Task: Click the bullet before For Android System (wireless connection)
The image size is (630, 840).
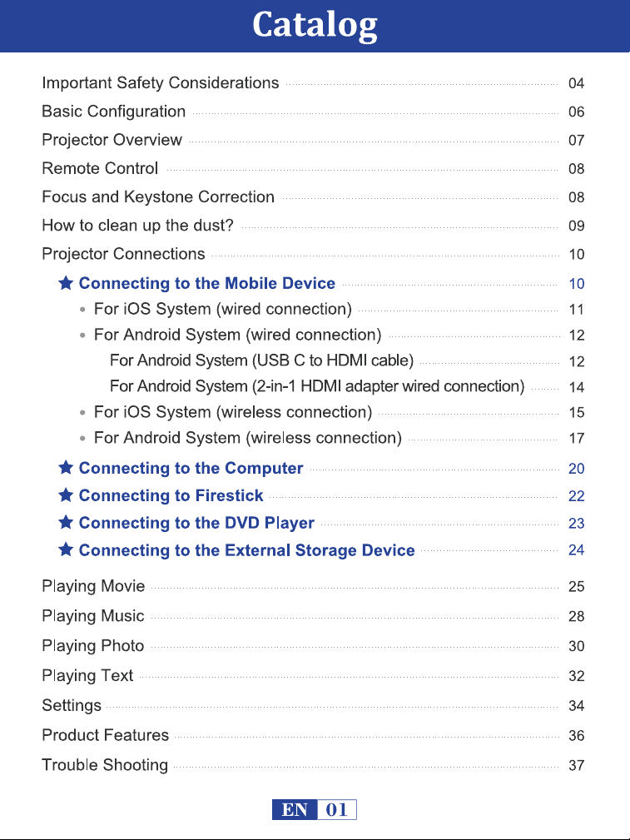Action: (x=82, y=438)
